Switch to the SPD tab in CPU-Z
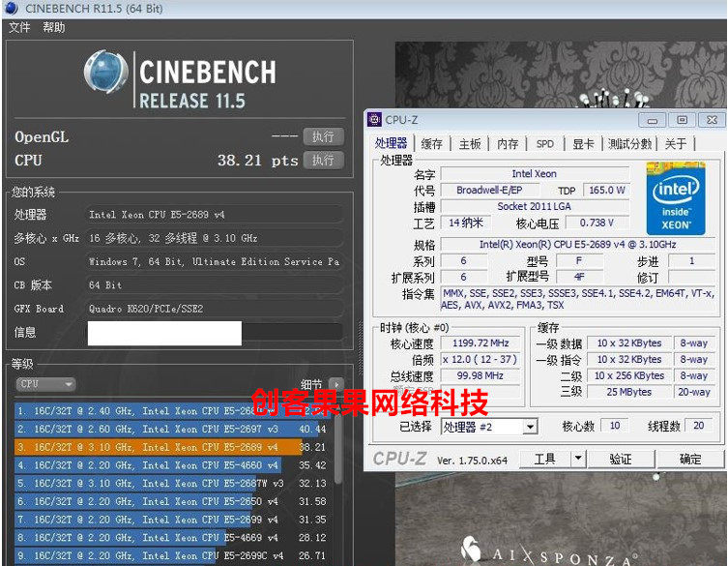Image resolution: width=728 pixels, height=566 pixels. pyautogui.click(x=545, y=143)
